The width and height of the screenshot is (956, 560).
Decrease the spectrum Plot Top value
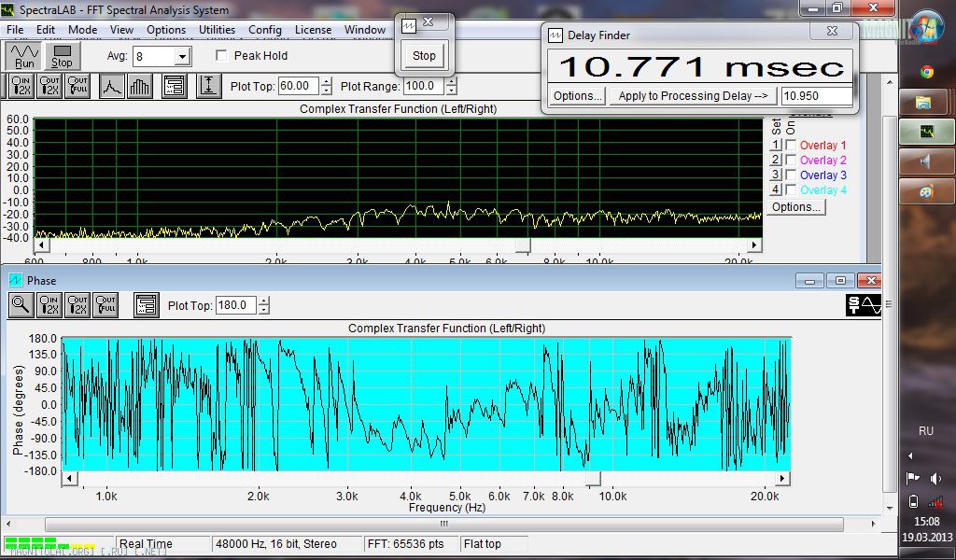click(x=327, y=91)
